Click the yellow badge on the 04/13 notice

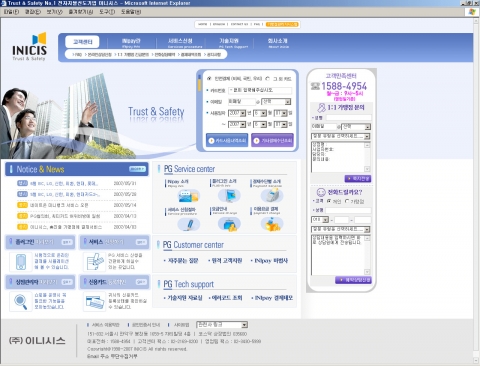(x=22, y=216)
